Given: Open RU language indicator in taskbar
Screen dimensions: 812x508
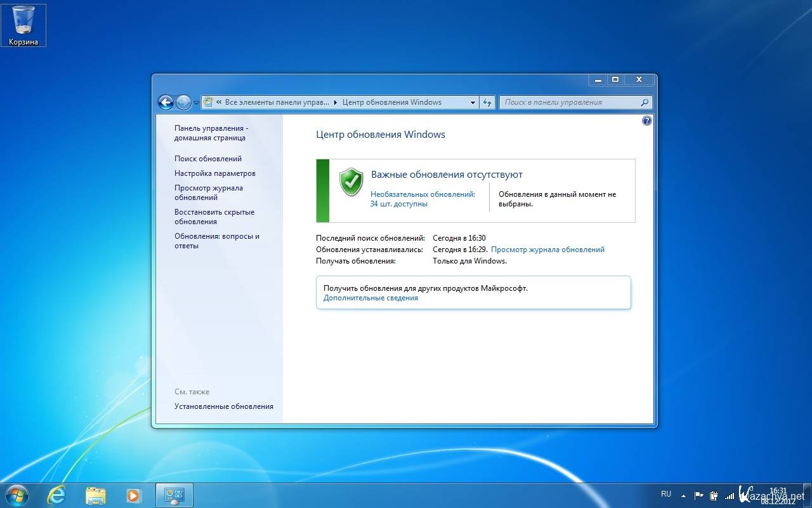Looking at the screenshot, I should pyautogui.click(x=666, y=494).
